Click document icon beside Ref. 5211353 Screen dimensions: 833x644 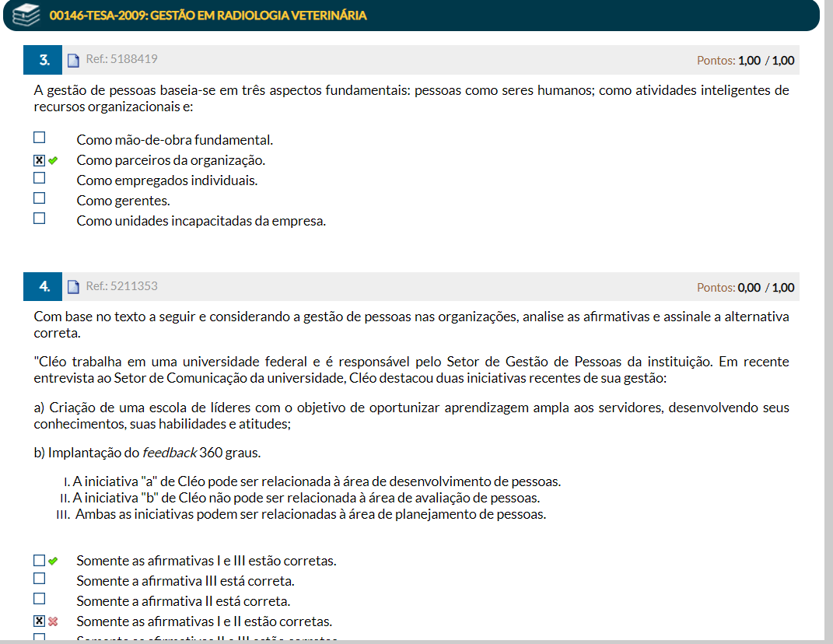point(74,287)
